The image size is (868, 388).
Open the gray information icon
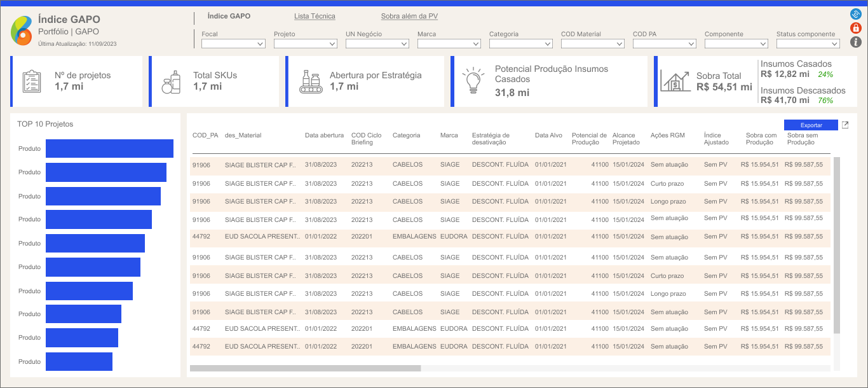855,42
